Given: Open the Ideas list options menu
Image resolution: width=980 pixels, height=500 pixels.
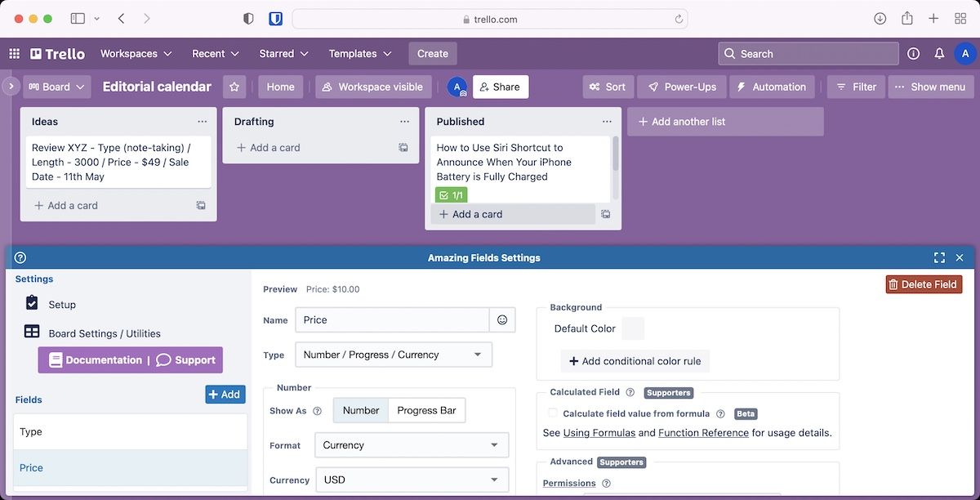Looking at the screenshot, I should coord(202,122).
